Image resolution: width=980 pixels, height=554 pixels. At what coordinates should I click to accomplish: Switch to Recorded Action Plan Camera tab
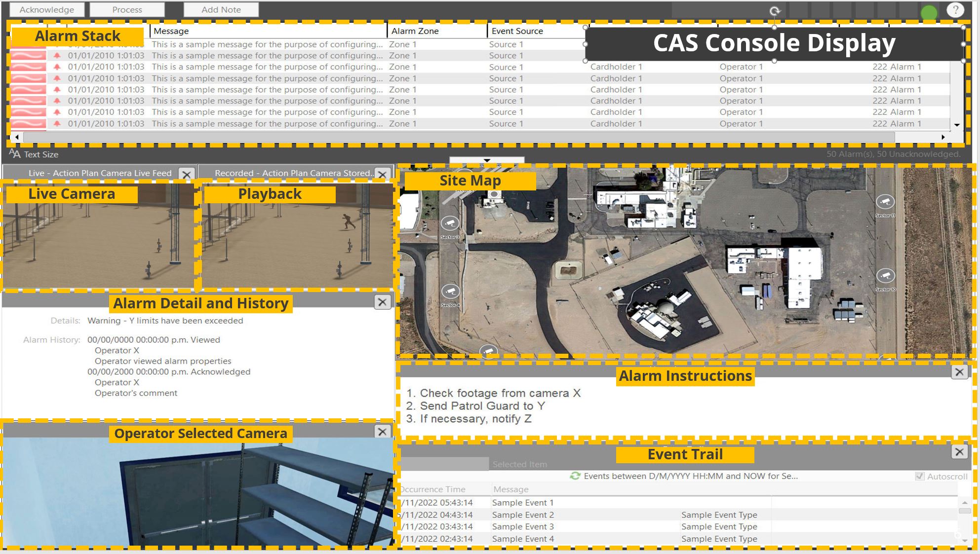293,173
